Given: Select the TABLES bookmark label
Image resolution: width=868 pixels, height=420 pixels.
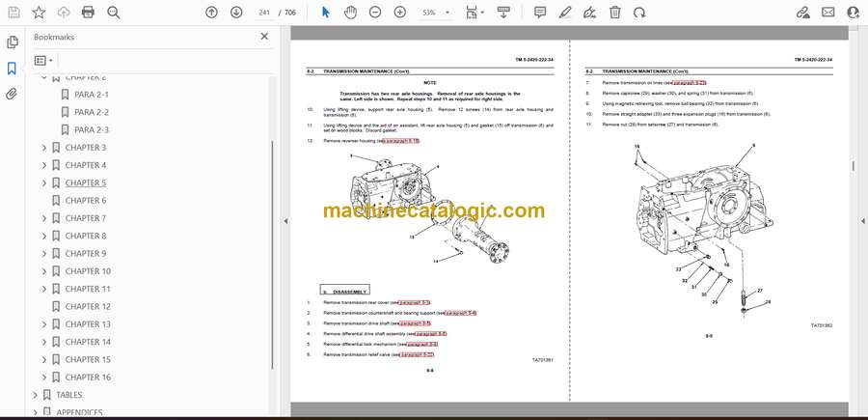Looking at the screenshot, I should pos(69,395).
